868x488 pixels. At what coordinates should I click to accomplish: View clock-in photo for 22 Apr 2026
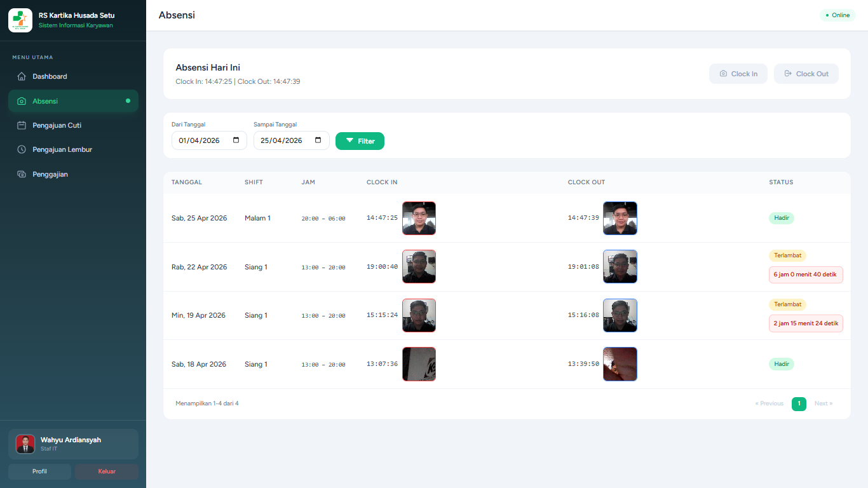coord(419,267)
